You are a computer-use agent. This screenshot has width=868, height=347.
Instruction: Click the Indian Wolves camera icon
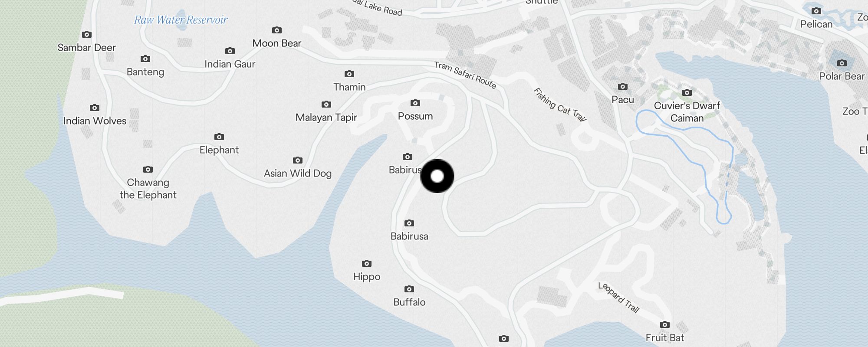point(95,108)
